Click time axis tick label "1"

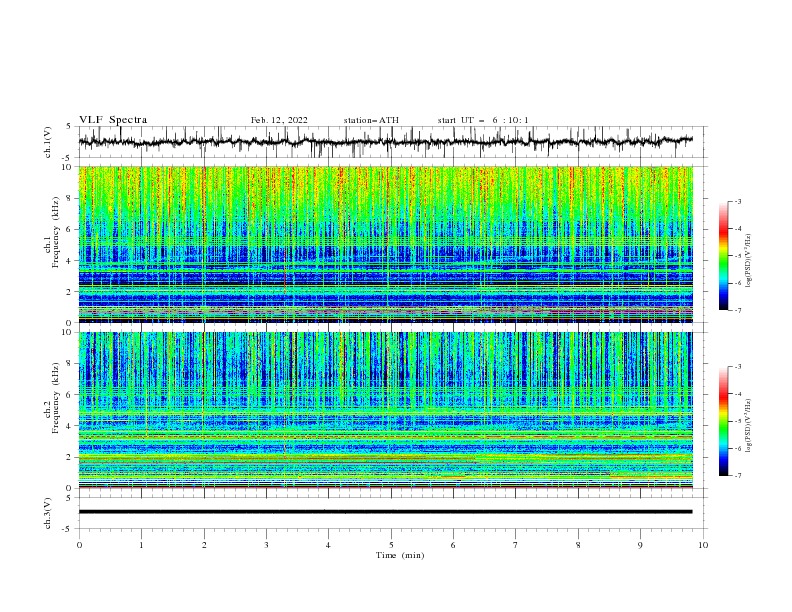point(141,545)
